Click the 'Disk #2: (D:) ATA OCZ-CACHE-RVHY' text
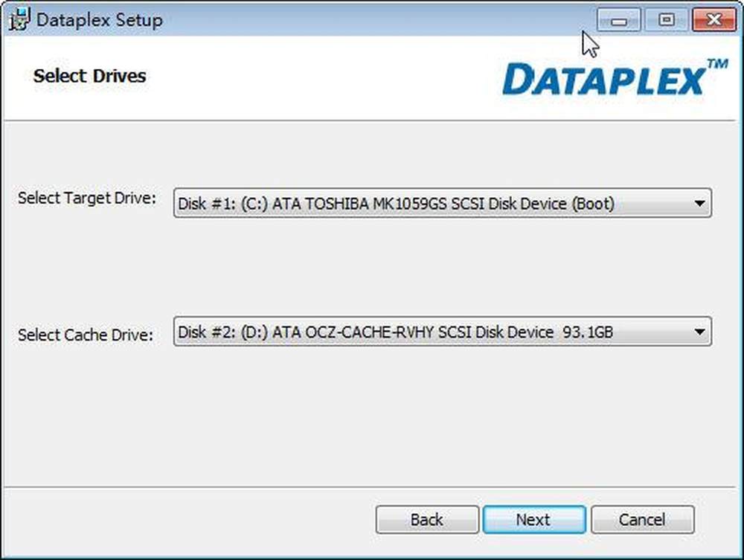744x560 pixels. [x=306, y=332]
